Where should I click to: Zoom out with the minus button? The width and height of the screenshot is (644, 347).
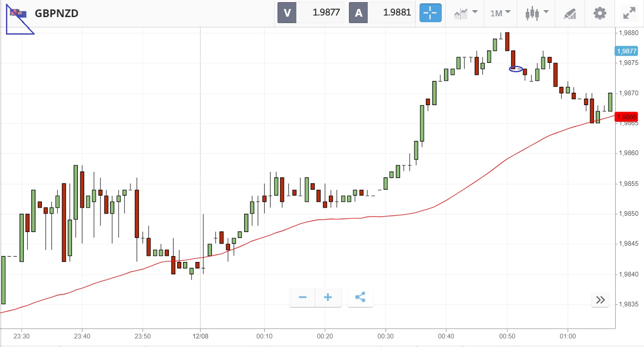(302, 297)
